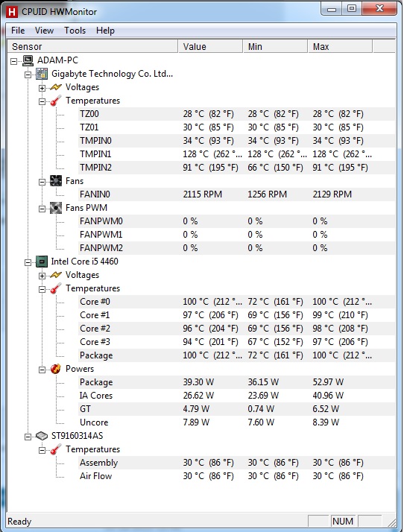Click the ST9160314AS hard drive icon

42,436
